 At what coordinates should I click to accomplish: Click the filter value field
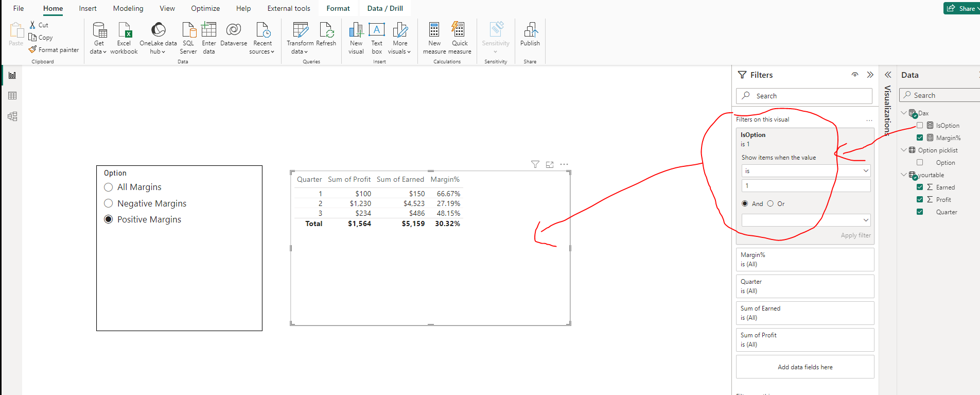coord(806,185)
